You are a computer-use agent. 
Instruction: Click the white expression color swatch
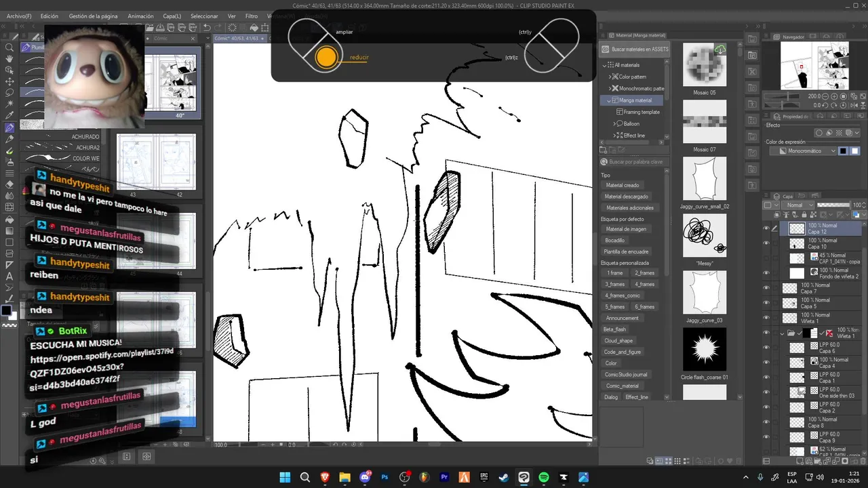coord(855,150)
